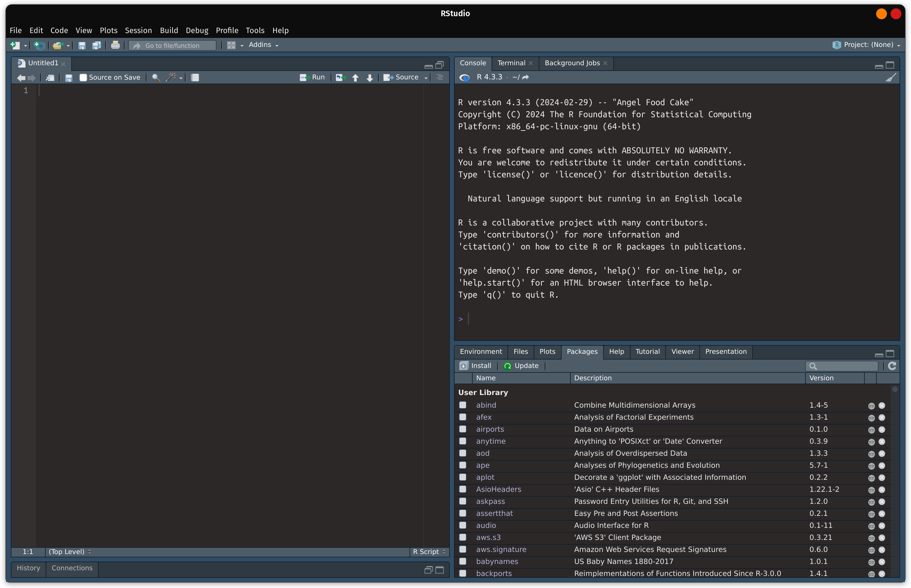
Task: Click the Install button in Packages pane
Action: [x=475, y=366]
